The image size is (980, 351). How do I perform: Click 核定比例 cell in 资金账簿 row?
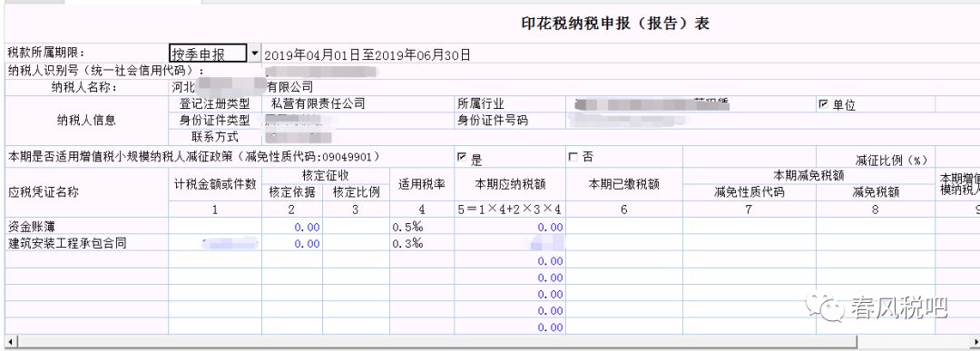[357, 226]
